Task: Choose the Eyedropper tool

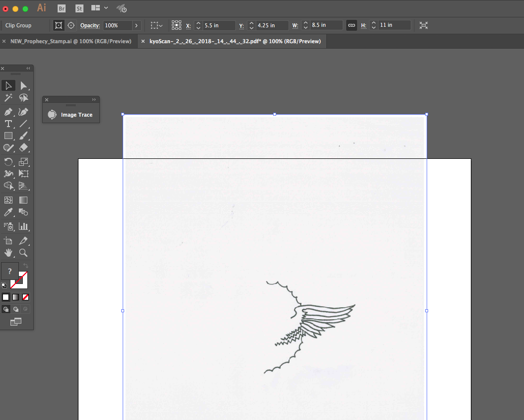Action: [x=8, y=212]
